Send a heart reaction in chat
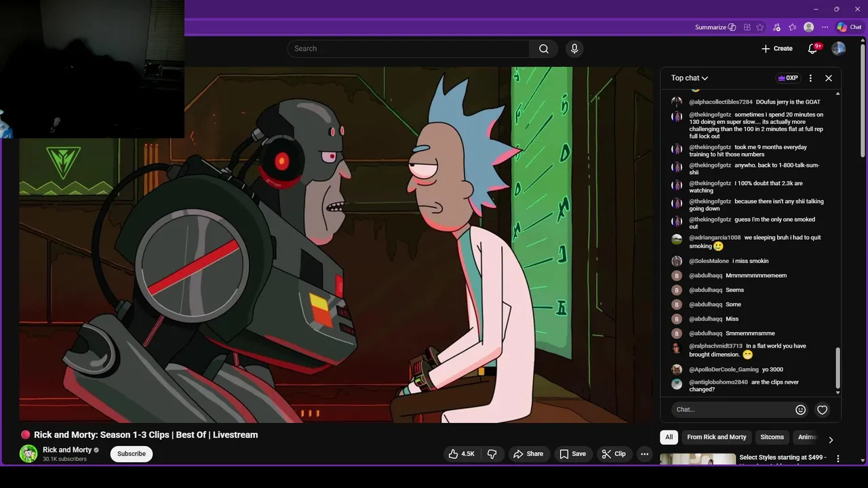This screenshot has height=488, width=868. (x=822, y=409)
